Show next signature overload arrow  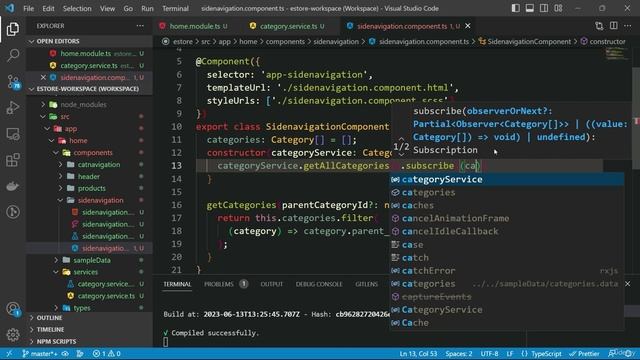(401, 155)
